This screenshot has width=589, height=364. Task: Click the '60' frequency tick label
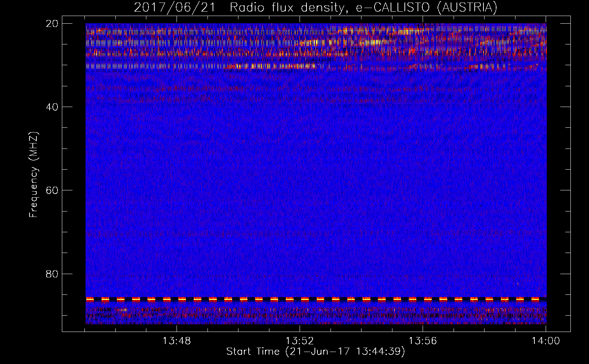(x=52, y=190)
